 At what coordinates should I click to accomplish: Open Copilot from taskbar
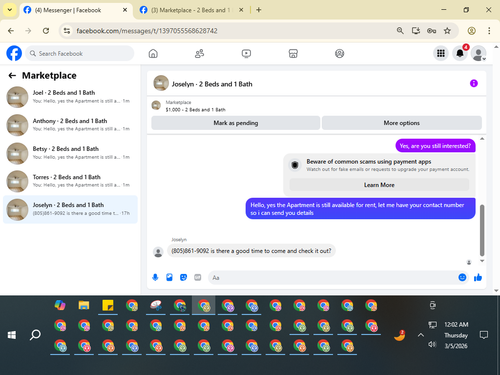point(60,305)
